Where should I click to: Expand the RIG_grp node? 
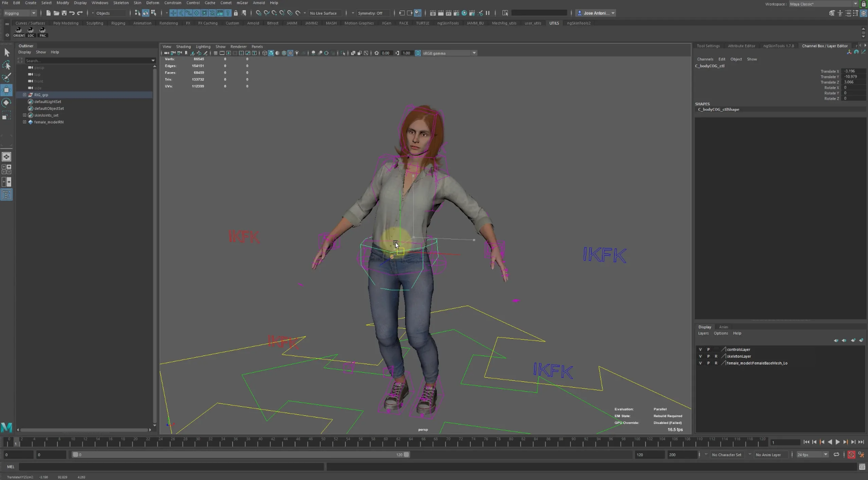(x=24, y=95)
